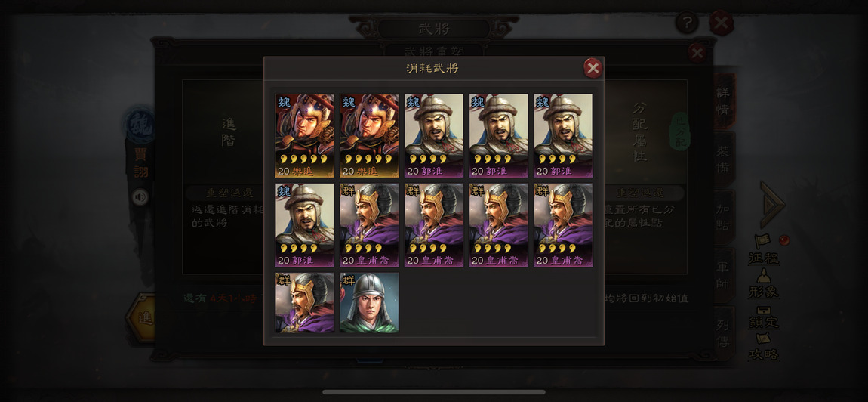Toggle the 鎖定 lock icon

tap(764, 317)
